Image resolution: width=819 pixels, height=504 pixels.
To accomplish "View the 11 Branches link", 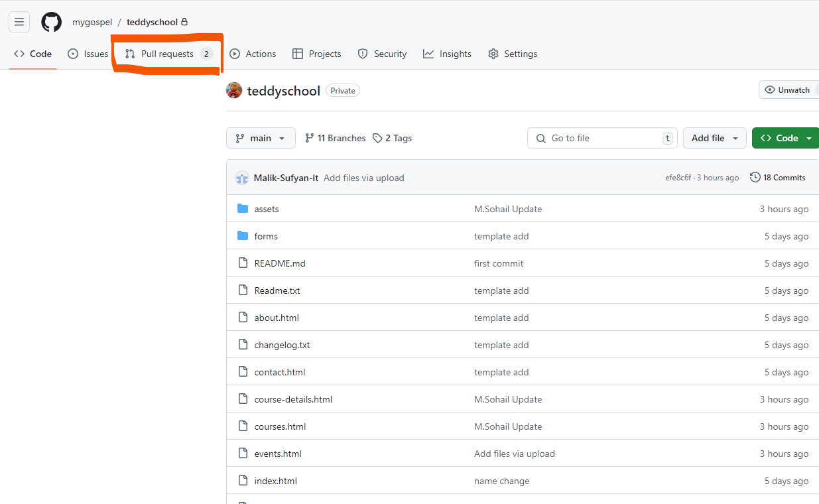I will point(336,138).
